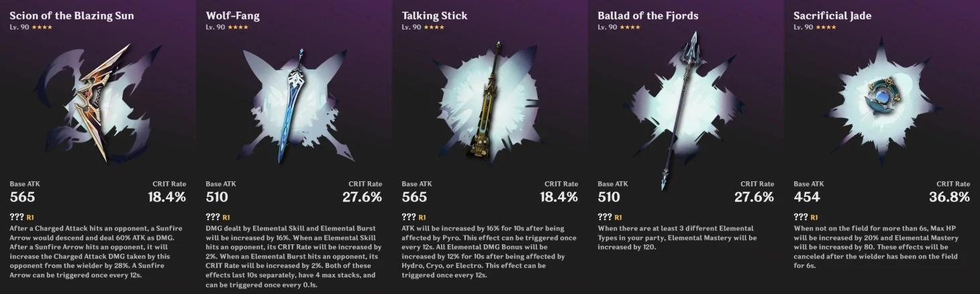
Task: Click the Scion of the Blazing Sun Lv. 90 label
Action: 17,28
